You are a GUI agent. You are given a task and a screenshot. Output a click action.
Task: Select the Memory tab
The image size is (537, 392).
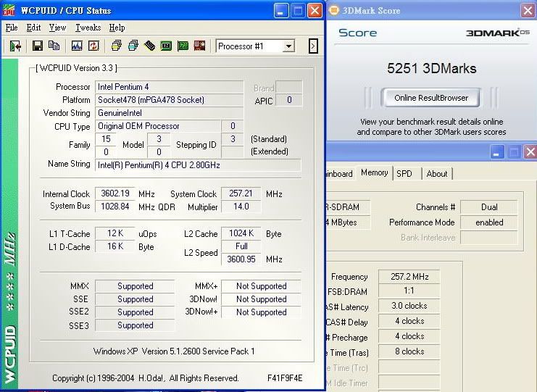pyautogui.click(x=375, y=172)
